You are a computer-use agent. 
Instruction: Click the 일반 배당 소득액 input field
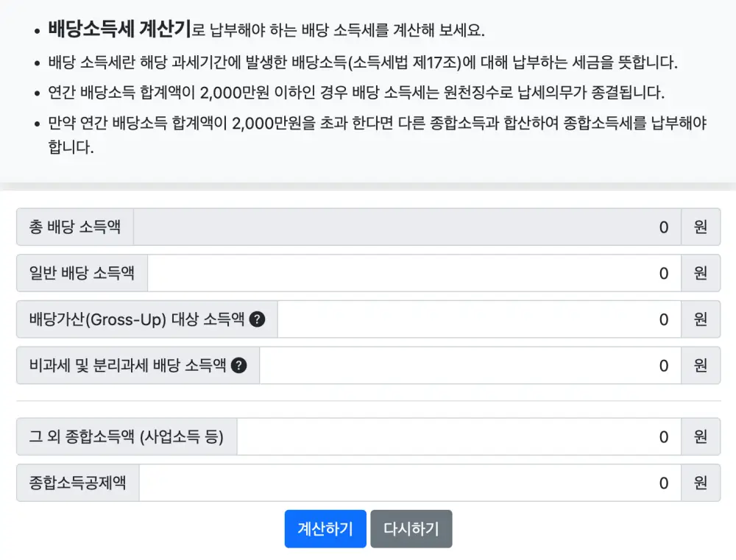[412, 273]
